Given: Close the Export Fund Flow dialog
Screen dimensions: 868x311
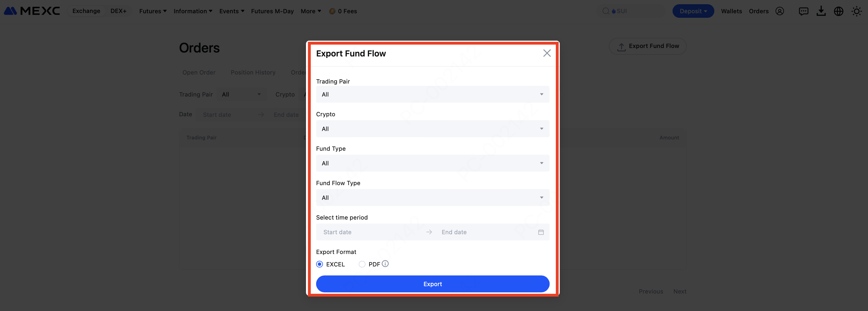Looking at the screenshot, I should 547,53.
